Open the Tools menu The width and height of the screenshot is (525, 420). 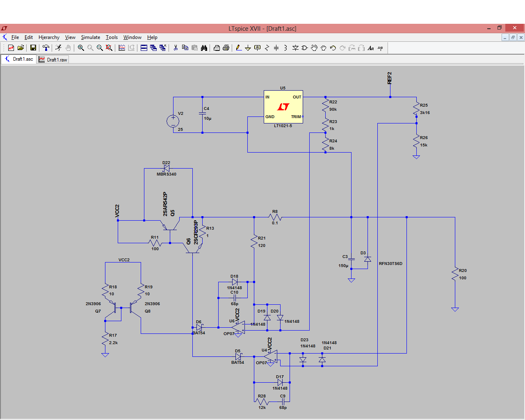tap(112, 37)
